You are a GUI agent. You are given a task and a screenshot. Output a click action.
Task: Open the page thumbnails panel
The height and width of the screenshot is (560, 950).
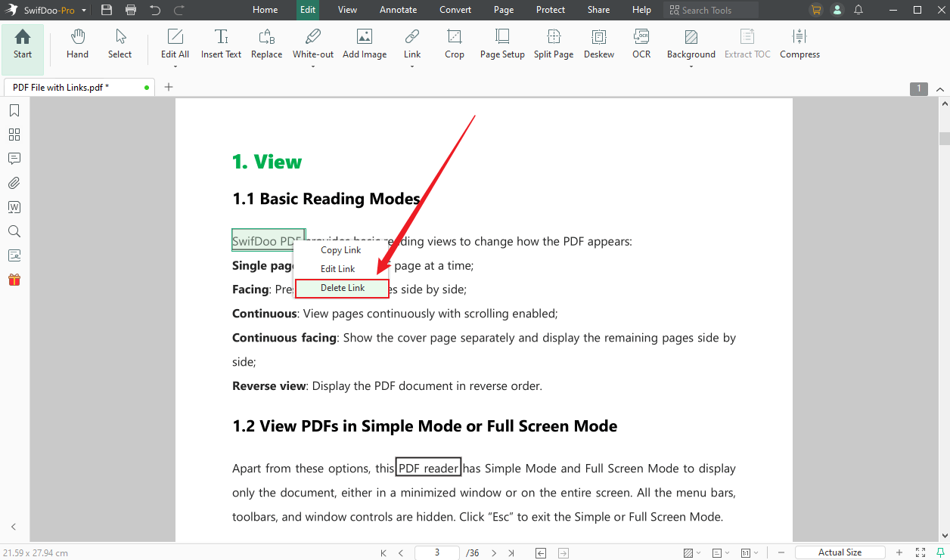pyautogui.click(x=14, y=135)
